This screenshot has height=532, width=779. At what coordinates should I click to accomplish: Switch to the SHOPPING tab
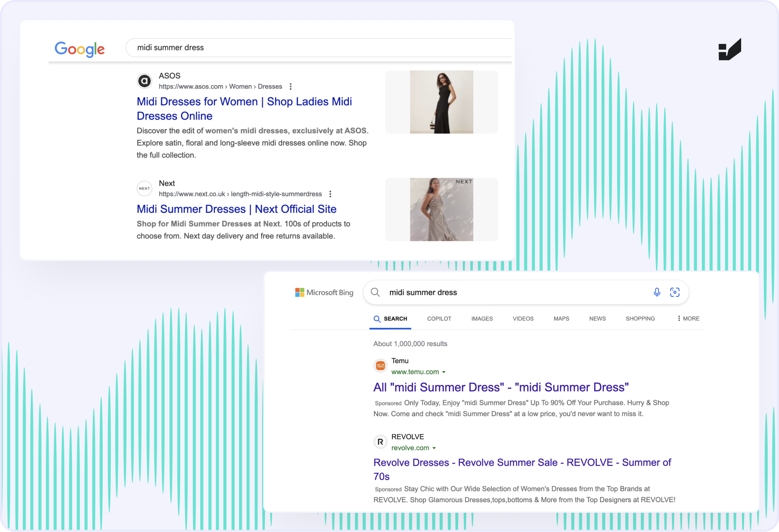coord(640,319)
